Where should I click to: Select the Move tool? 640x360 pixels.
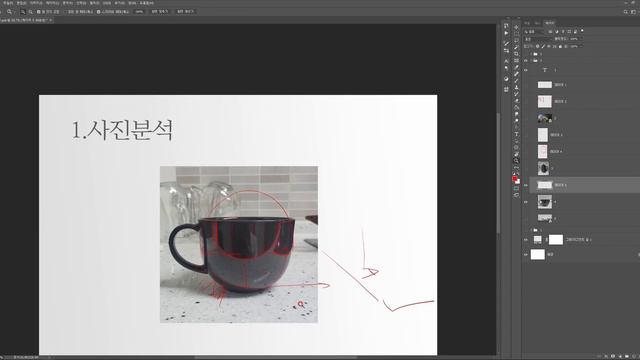click(x=516, y=27)
